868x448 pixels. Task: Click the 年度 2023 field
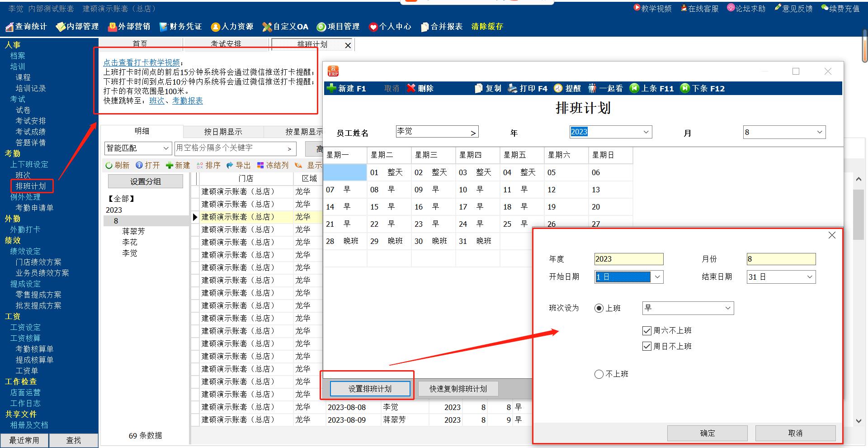pyautogui.click(x=629, y=259)
